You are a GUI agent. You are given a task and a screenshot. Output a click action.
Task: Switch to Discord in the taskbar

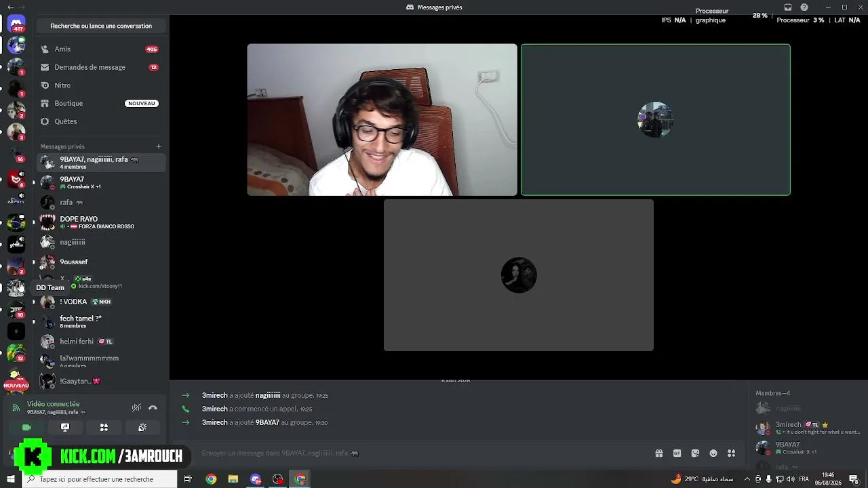coord(256,479)
